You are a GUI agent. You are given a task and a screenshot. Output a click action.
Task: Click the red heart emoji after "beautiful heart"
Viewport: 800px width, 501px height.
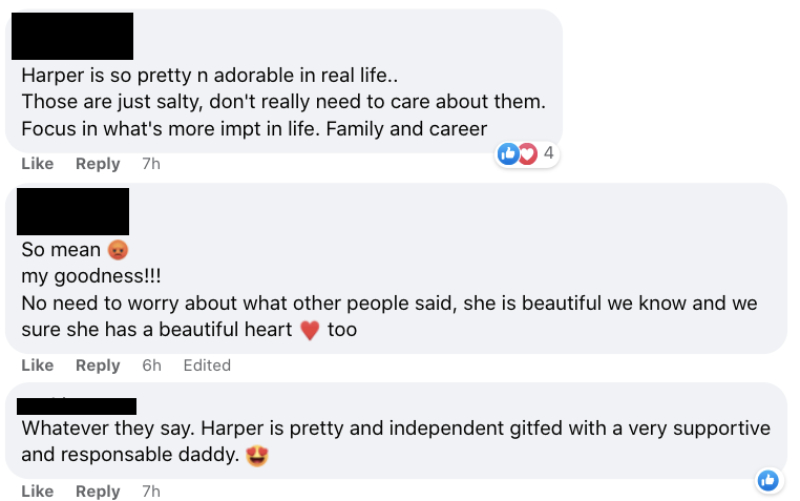click(x=310, y=330)
